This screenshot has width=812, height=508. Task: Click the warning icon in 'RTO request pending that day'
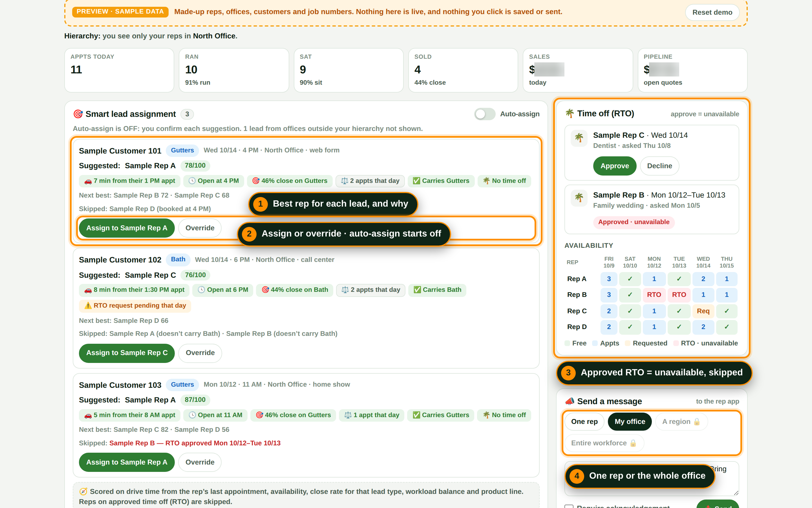pos(88,306)
